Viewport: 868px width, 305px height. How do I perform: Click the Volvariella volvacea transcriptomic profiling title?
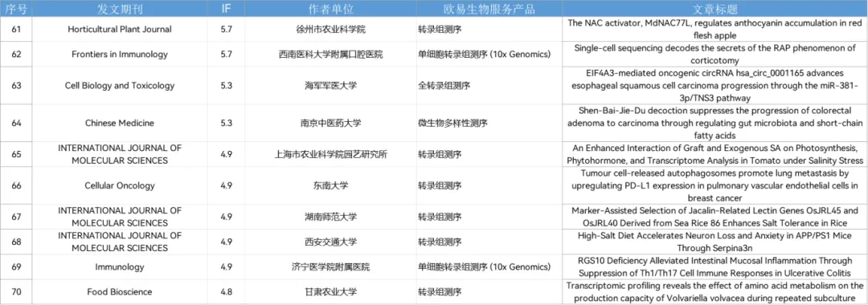715,291
